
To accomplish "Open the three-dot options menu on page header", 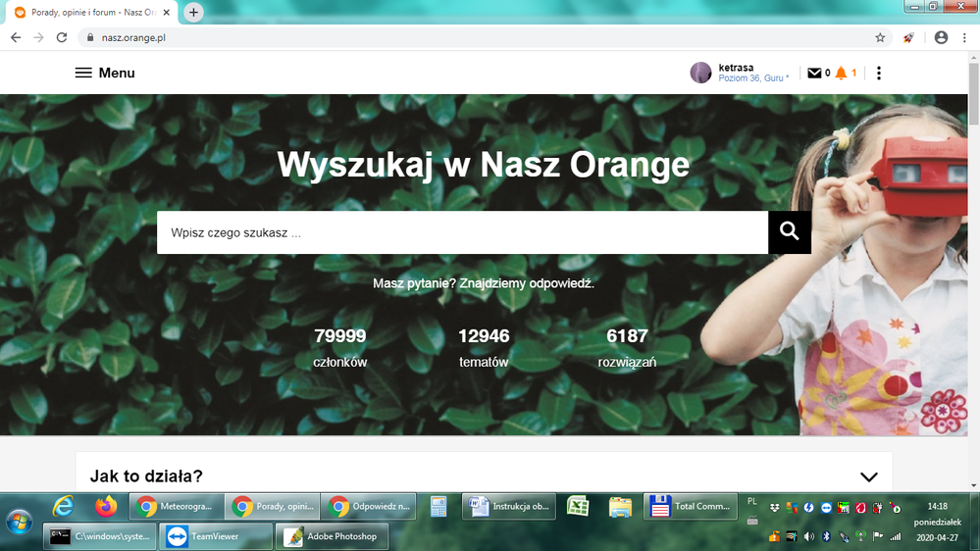I will pos(879,74).
